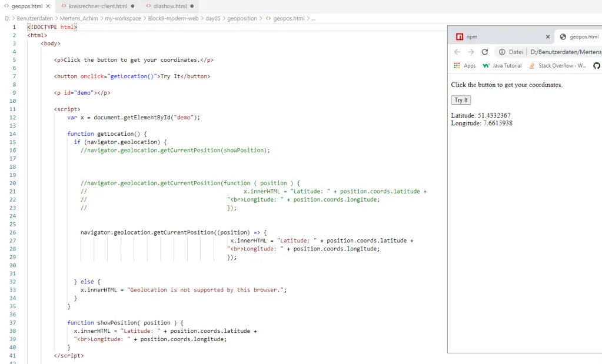Open the Mertens_Achim breadcrumb folder
The image size is (602, 364).
[79, 18]
